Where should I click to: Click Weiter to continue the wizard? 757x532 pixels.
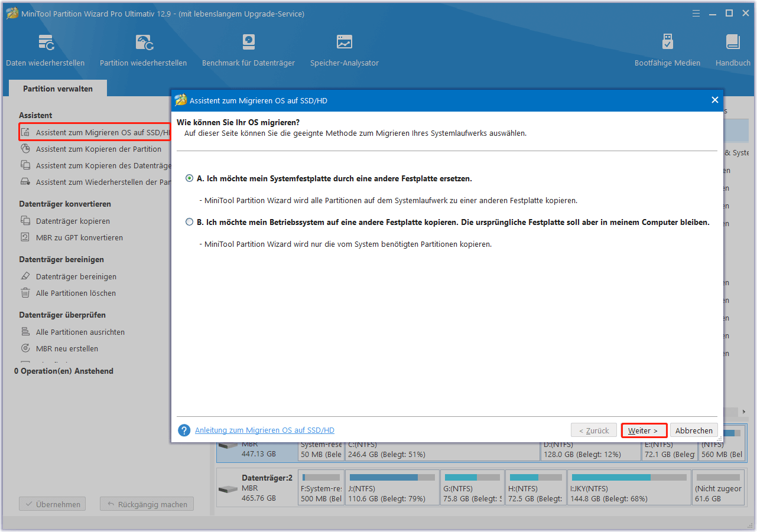644,430
